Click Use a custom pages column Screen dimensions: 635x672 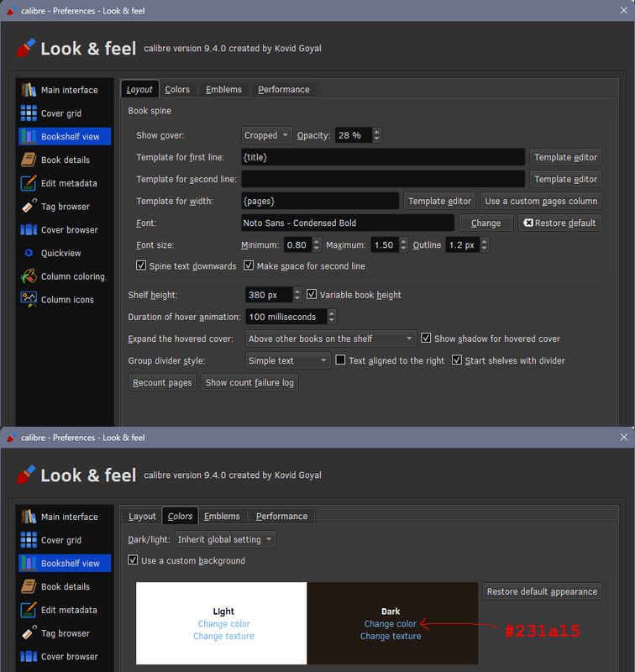[541, 201]
